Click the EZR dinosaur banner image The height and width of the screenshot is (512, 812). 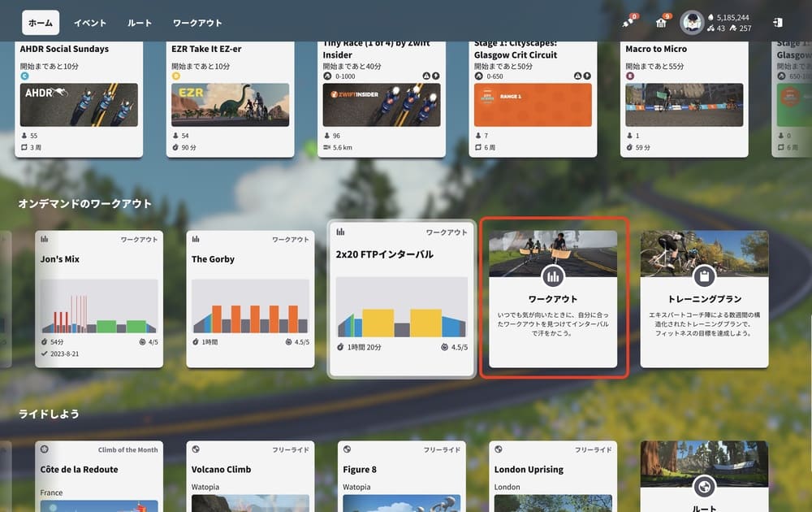click(x=231, y=105)
